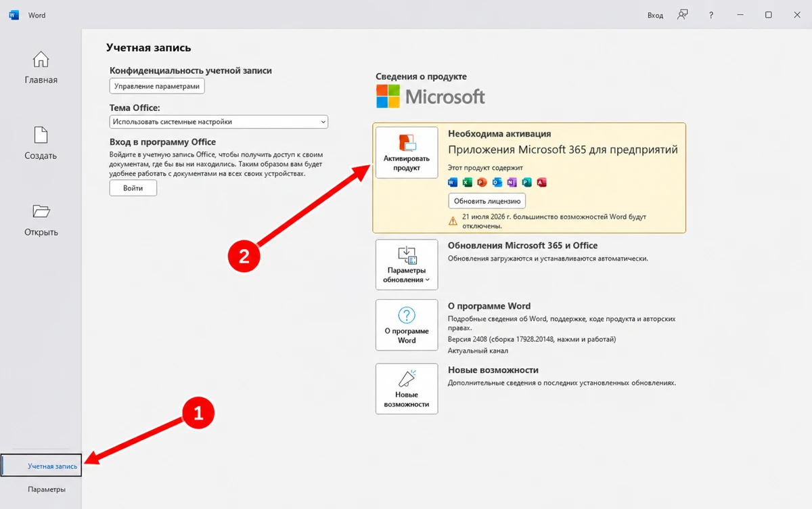Select Учетная запись in sidebar
The width and height of the screenshot is (812, 509).
(x=42, y=466)
